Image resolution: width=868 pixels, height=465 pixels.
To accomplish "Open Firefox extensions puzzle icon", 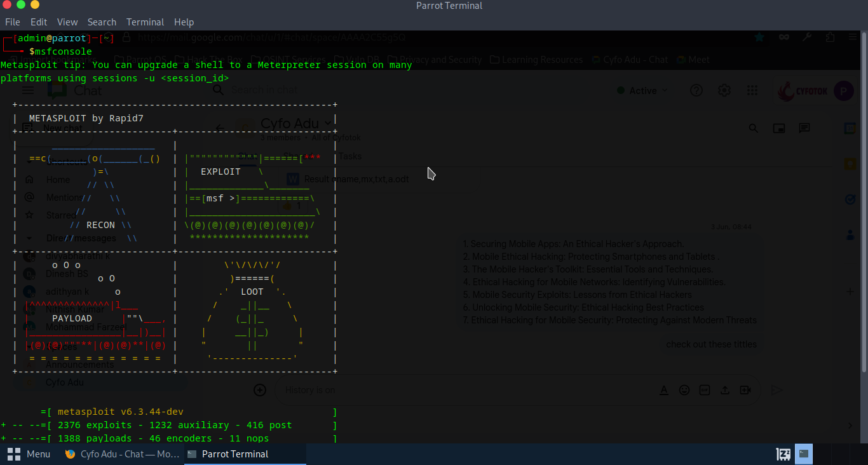I will click(x=830, y=37).
